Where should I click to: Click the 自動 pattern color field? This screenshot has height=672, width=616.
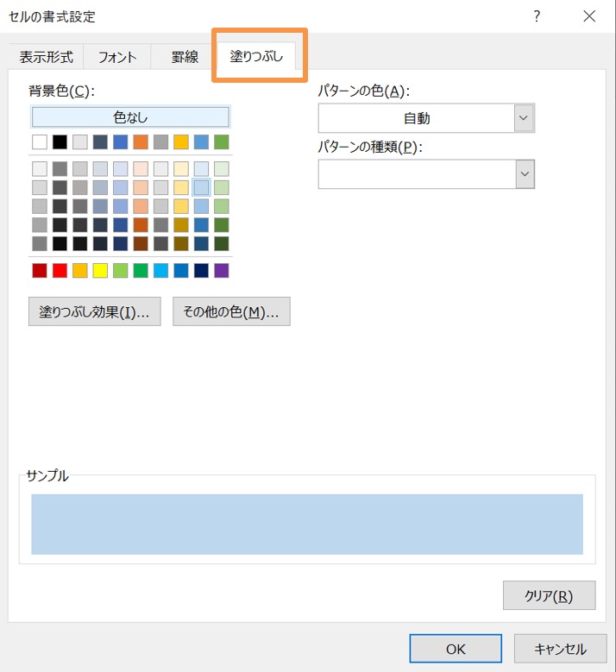(x=417, y=118)
